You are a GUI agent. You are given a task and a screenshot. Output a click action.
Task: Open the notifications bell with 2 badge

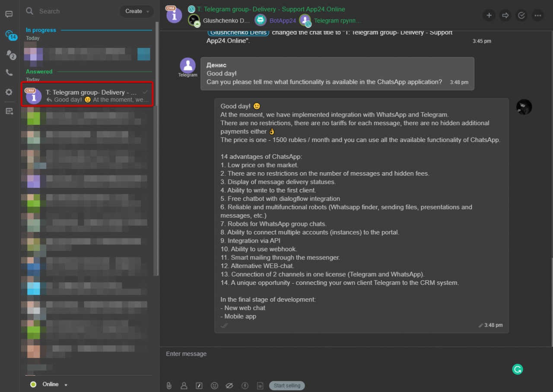(x=9, y=54)
